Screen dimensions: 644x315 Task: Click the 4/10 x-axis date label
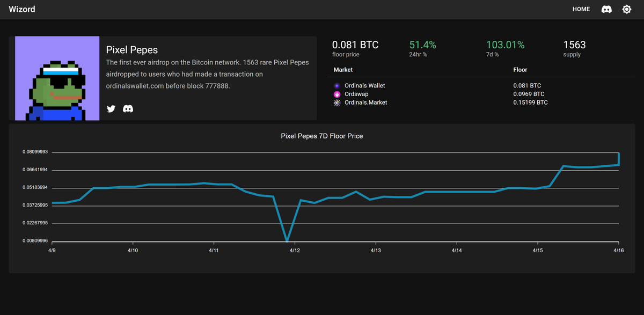pyautogui.click(x=133, y=250)
